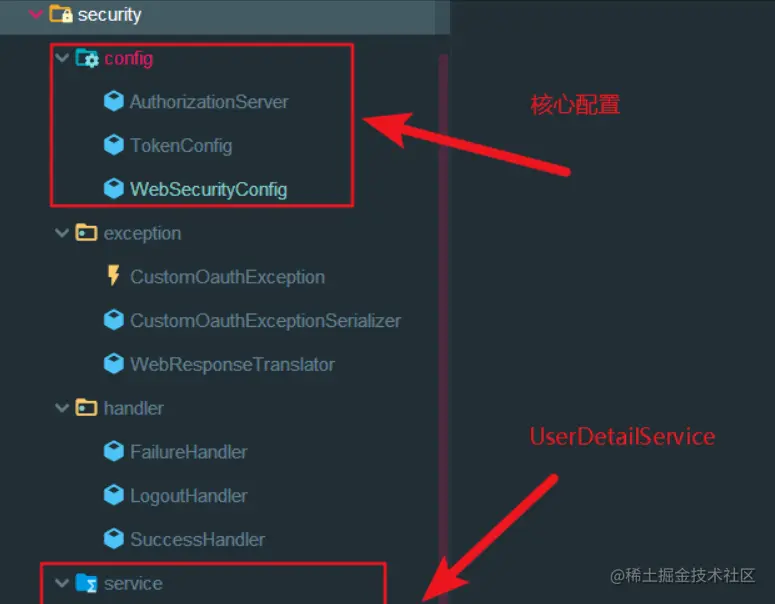Click the TokenConfig class icon

click(x=114, y=145)
